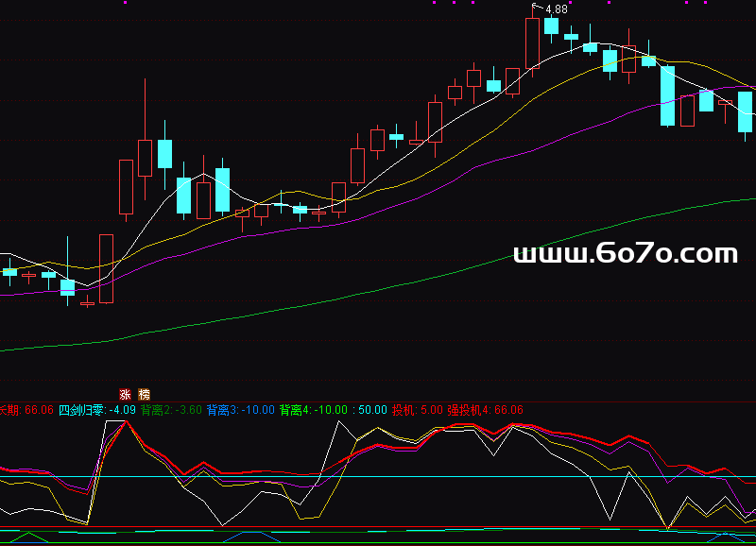This screenshot has height=546, width=756.
Task: Select the 背离2: -3.60 indicator label
Action: pos(171,410)
